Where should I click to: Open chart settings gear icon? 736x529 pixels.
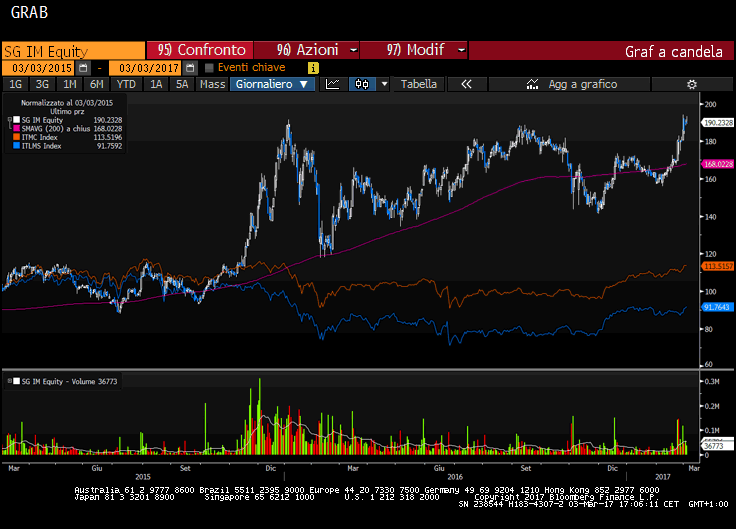[x=691, y=84]
